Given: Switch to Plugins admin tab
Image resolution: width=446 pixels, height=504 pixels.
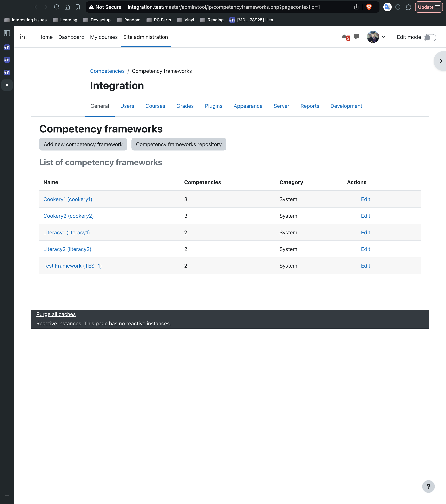Looking at the screenshot, I should (x=214, y=106).
